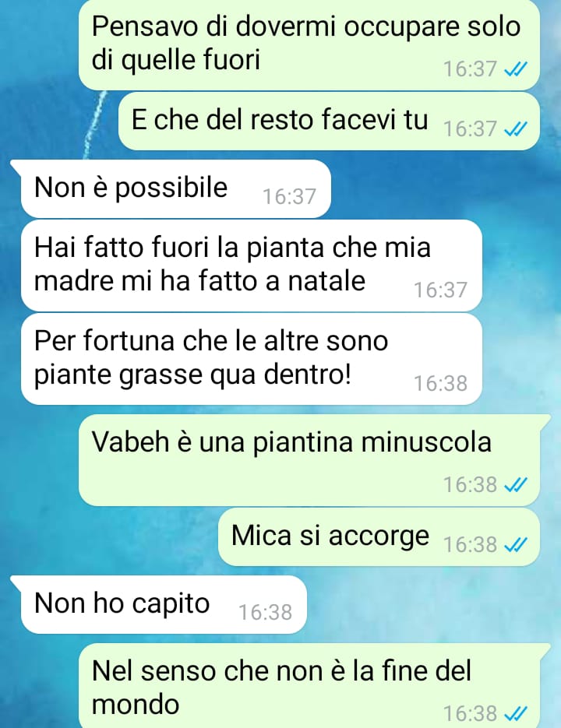Select the 'Mica si accorge' sent message
The width and height of the screenshot is (561, 728).
379,536
